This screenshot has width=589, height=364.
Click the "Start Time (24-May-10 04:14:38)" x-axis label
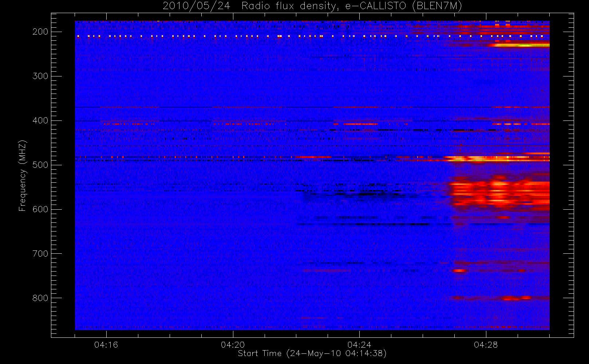[x=312, y=353]
